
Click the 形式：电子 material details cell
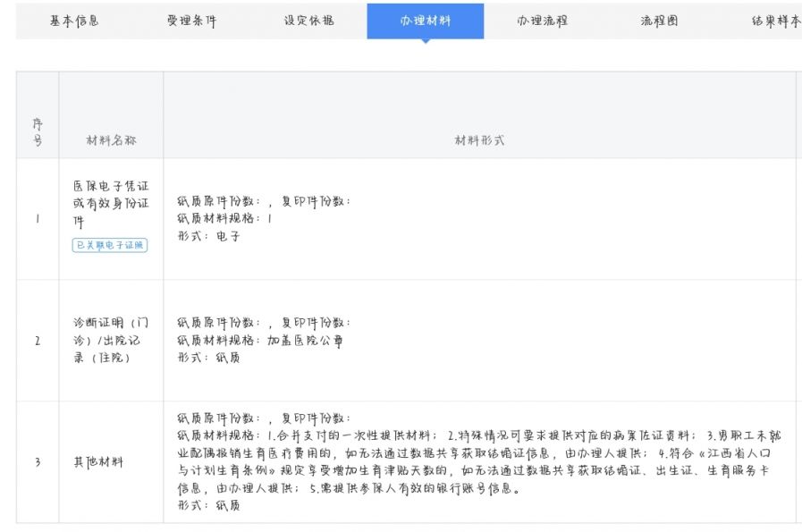209,237
